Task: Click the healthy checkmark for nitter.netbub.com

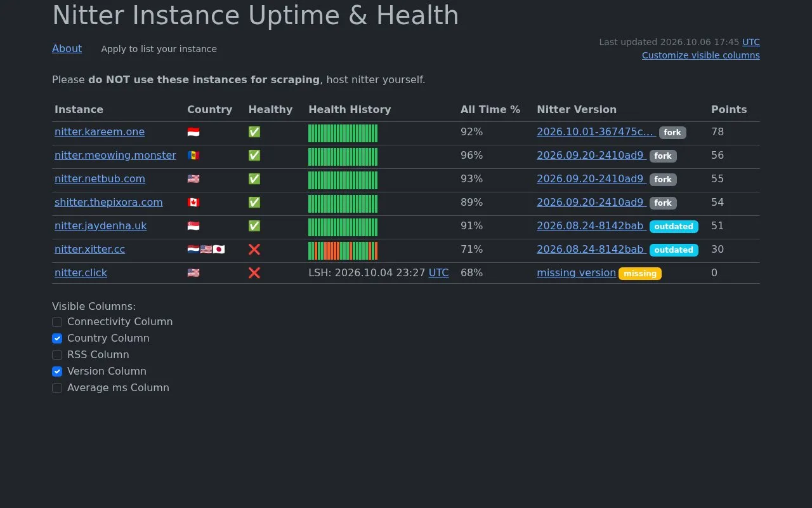Action: click(254, 179)
